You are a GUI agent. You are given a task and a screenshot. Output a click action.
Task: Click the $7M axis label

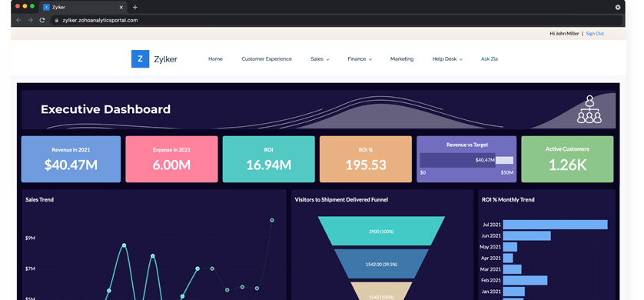(31, 268)
